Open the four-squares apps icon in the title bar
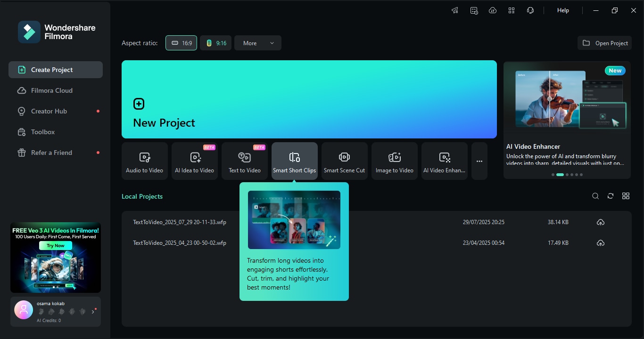Image resolution: width=644 pixels, height=339 pixels. click(512, 10)
